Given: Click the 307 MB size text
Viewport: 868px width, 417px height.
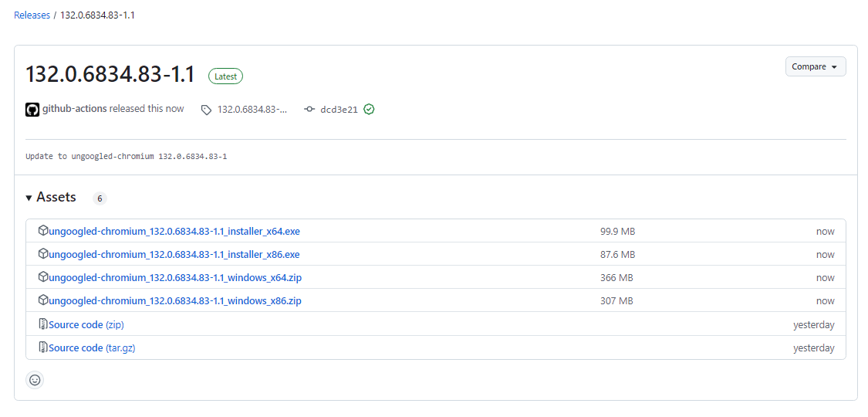Looking at the screenshot, I should 616,301.
